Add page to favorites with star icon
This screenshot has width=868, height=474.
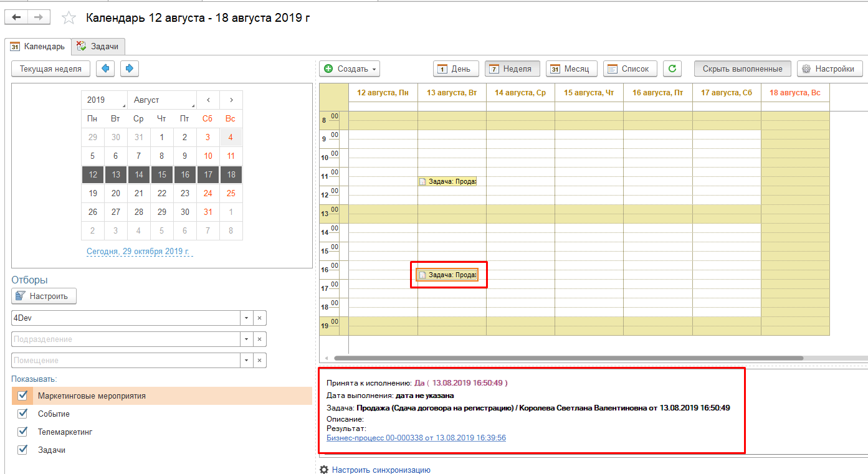click(69, 18)
